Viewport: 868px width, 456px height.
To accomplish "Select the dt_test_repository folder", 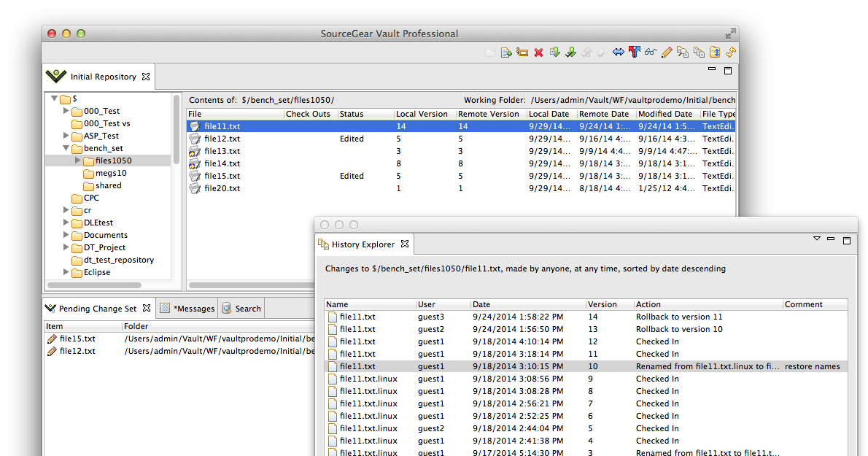I will click(113, 260).
